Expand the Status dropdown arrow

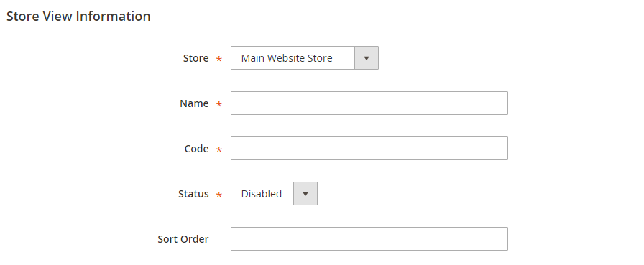(305, 194)
